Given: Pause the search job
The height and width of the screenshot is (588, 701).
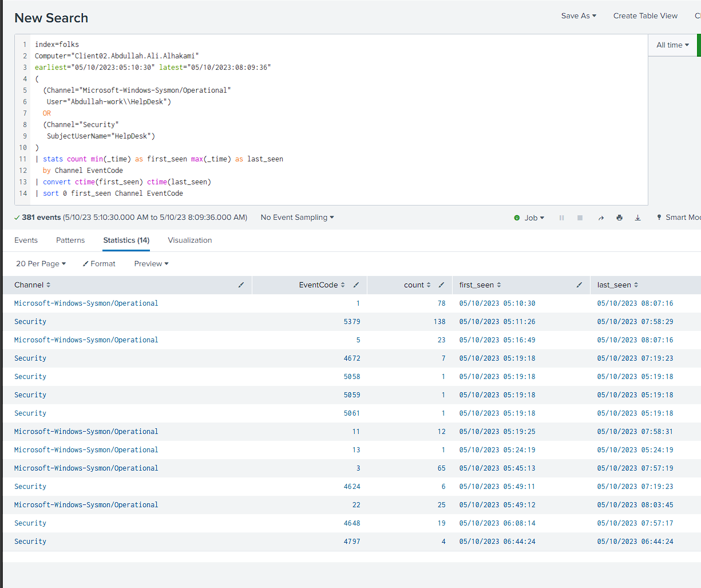Looking at the screenshot, I should 561,218.
